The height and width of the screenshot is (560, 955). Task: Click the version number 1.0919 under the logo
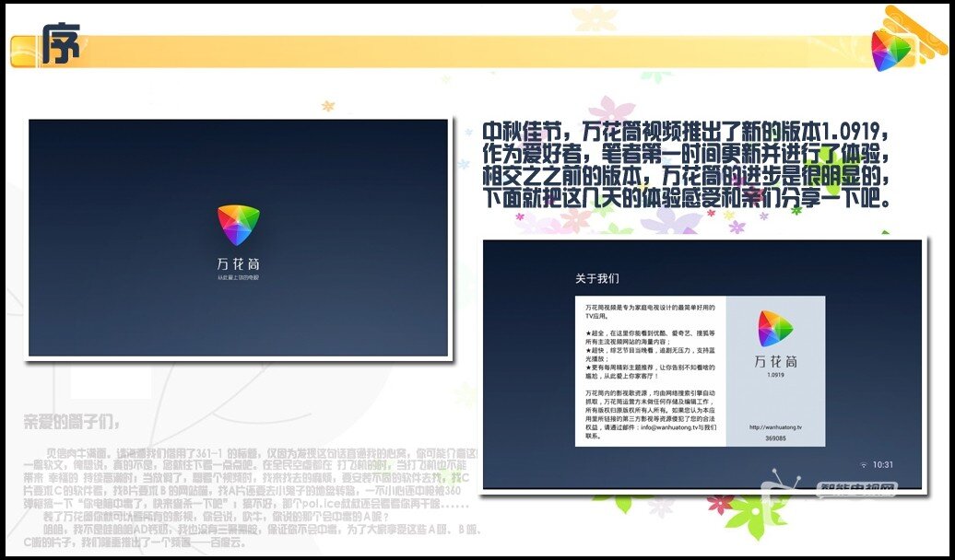coord(775,375)
